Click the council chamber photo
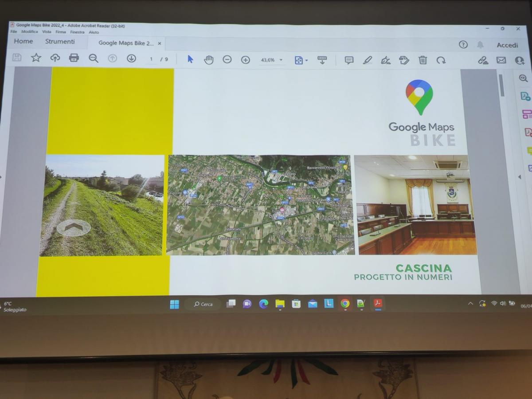Screen dimensions: 532x399 coord(415,205)
